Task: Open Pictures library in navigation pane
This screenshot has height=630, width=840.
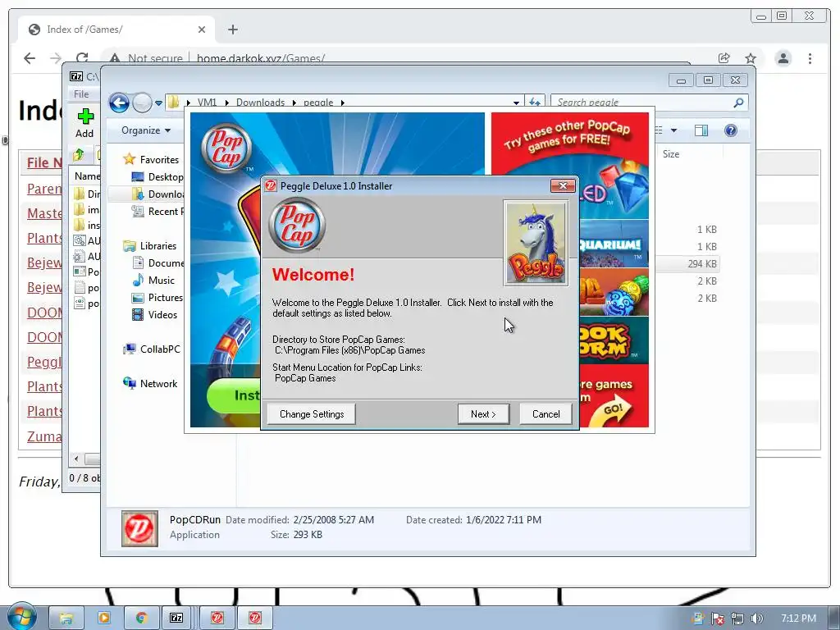Action: point(165,297)
